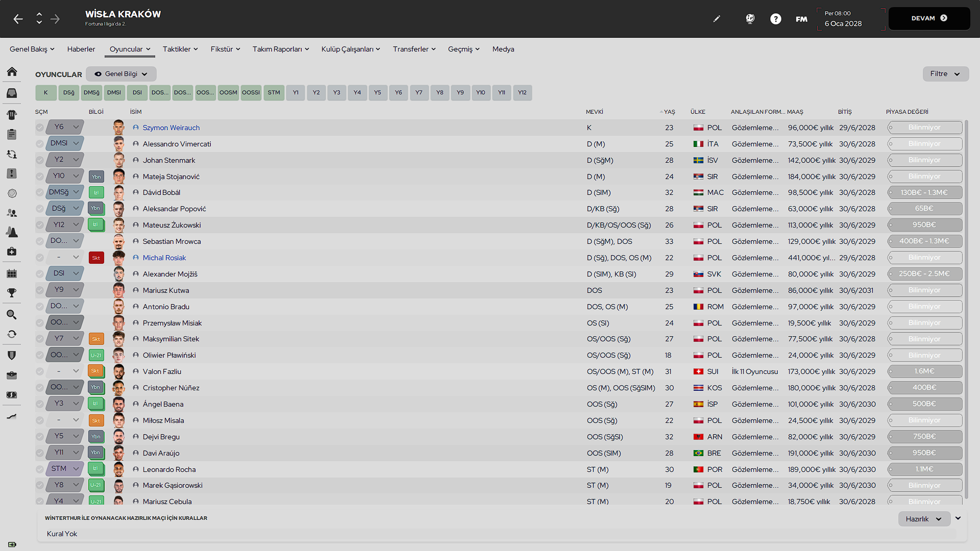
Task: Open the finances money icon in sidebar
Action: (x=12, y=395)
